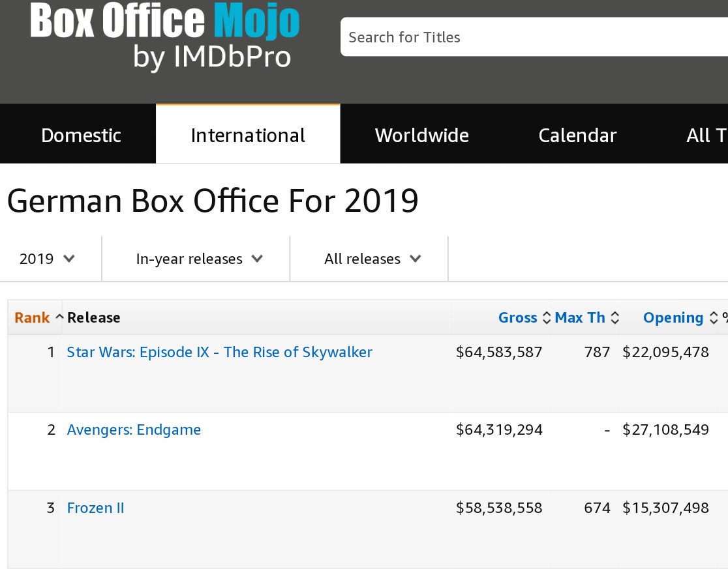Click the opening value $27,108,549
This screenshot has height=569, width=728.
pos(665,430)
